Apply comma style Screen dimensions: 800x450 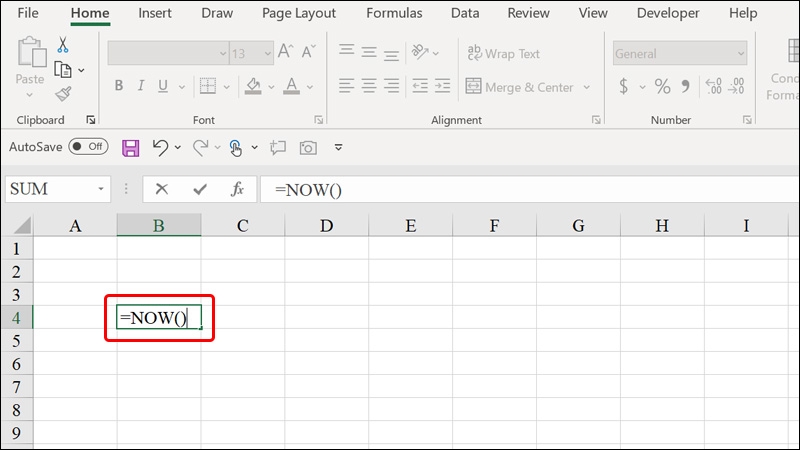[x=685, y=86]
